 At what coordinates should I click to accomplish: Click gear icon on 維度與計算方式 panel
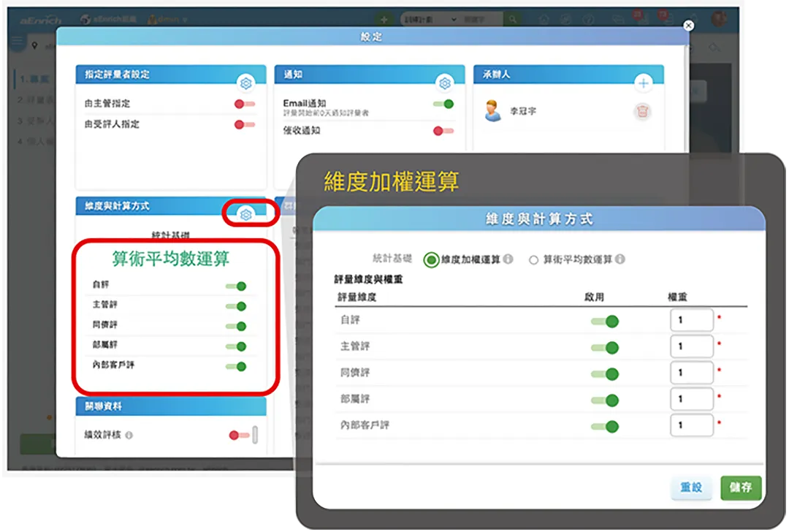pos(246,214)
